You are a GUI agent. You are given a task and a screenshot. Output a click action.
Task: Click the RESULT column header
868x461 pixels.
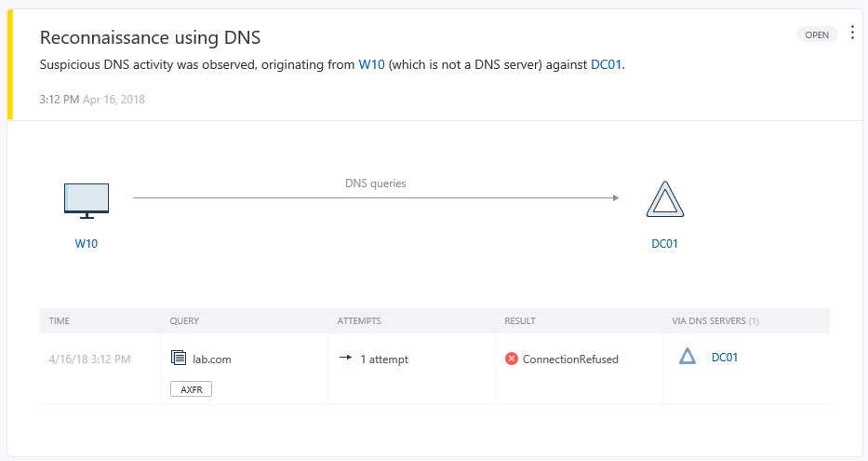[x=519, y=320]
